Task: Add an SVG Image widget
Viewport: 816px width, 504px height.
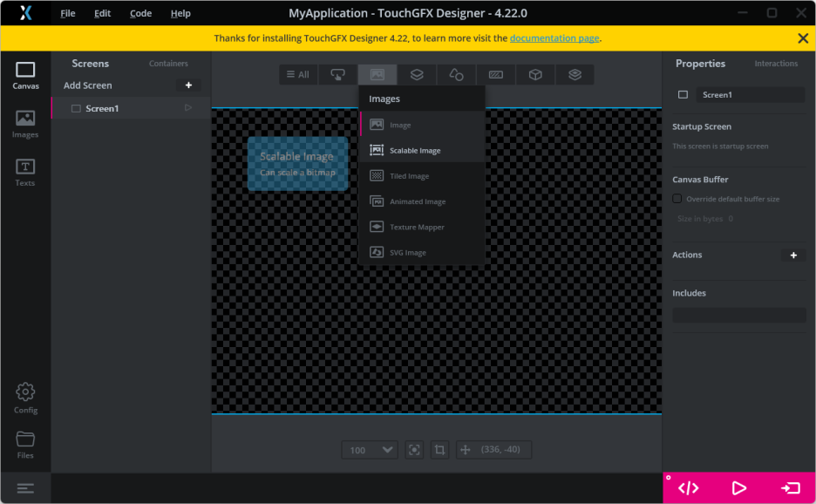Action: (422, 252)
